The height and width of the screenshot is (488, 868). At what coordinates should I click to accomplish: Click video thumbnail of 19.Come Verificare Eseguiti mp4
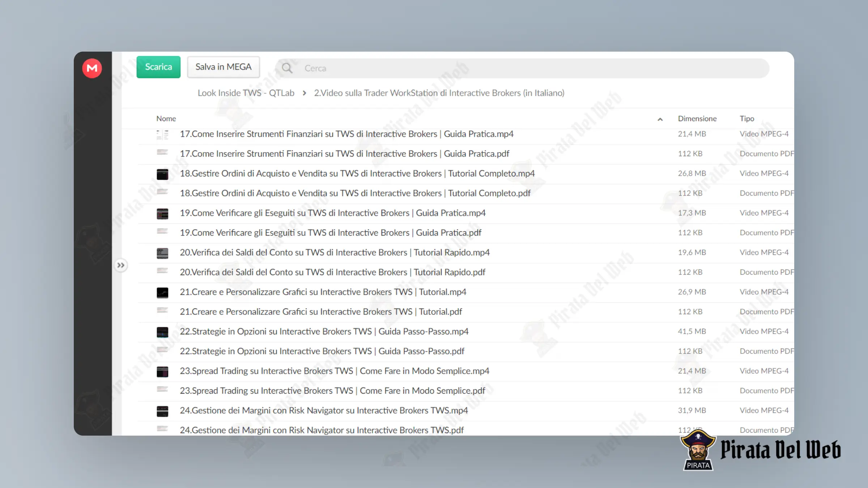(162, 213)
